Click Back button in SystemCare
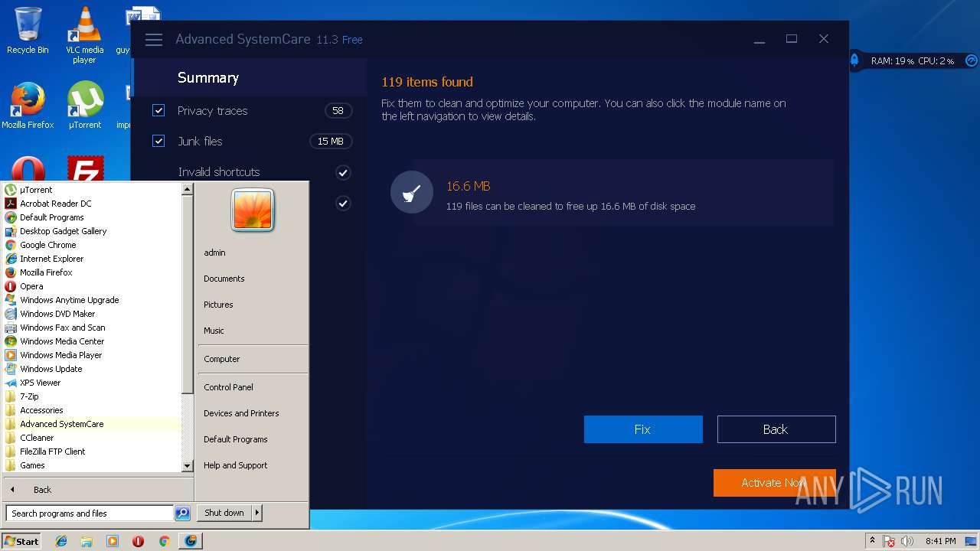 coord(776,429)
